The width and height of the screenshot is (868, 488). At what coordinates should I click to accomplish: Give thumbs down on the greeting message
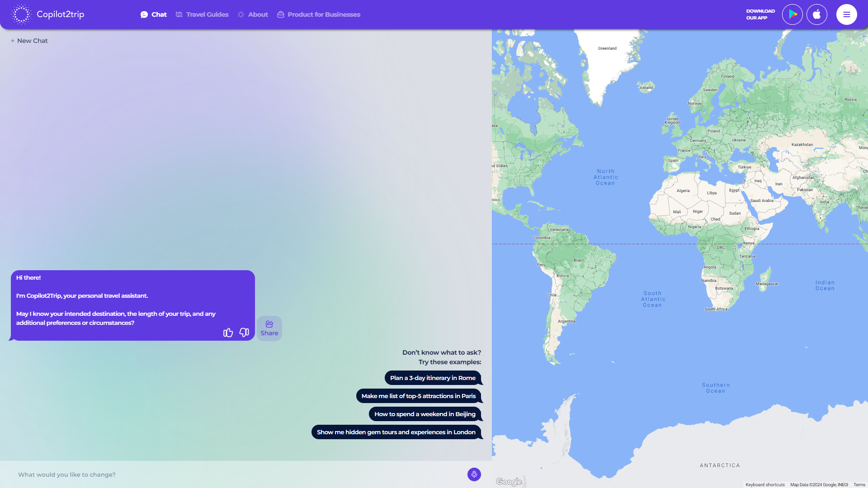point(244,333)
